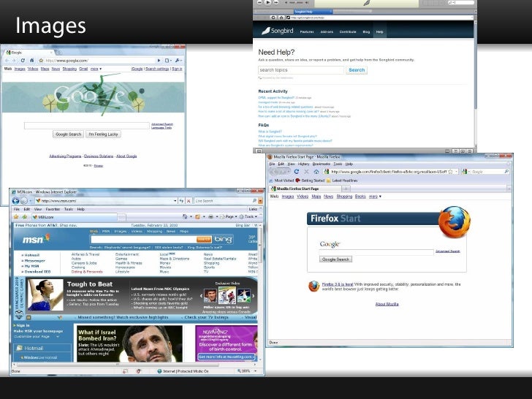Open the Page dropdown in IE toolbar

point(229,216)
